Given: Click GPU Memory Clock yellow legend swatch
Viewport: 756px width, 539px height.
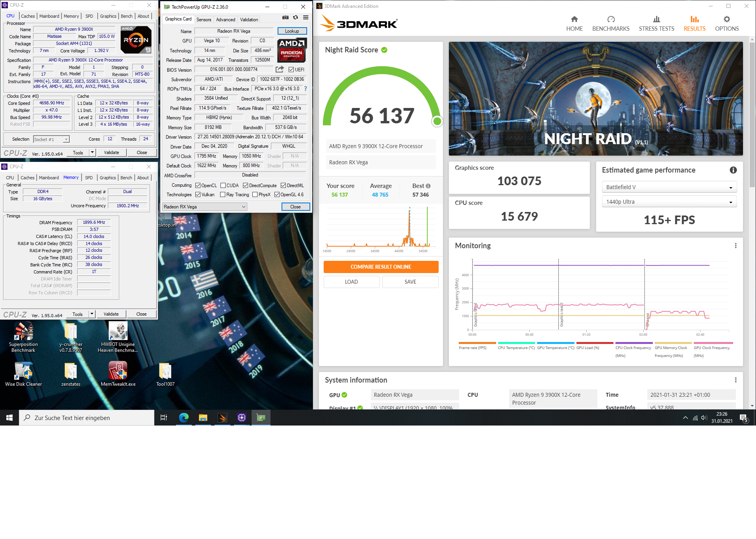Looking at the screenshot, I should coord(673,343).
